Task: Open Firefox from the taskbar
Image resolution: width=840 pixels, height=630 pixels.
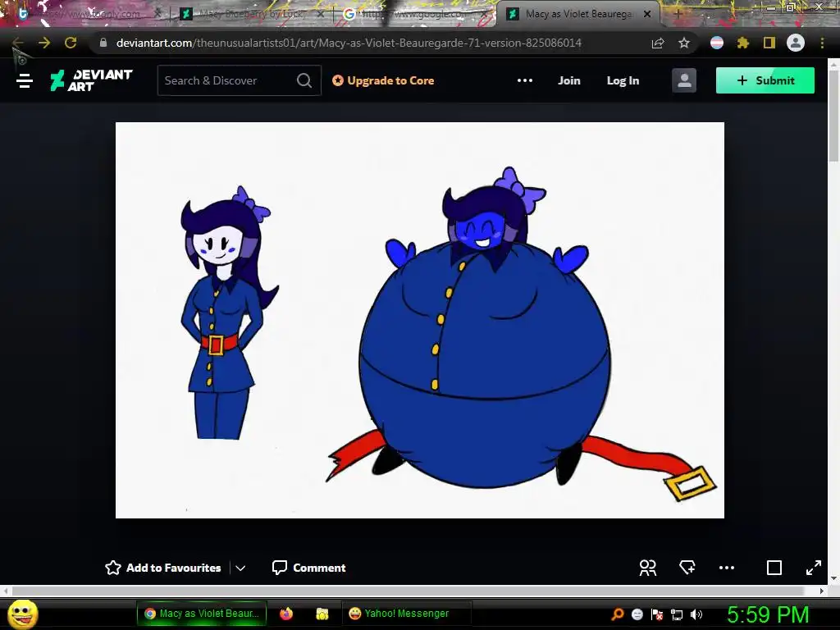Action: [286, 614]
